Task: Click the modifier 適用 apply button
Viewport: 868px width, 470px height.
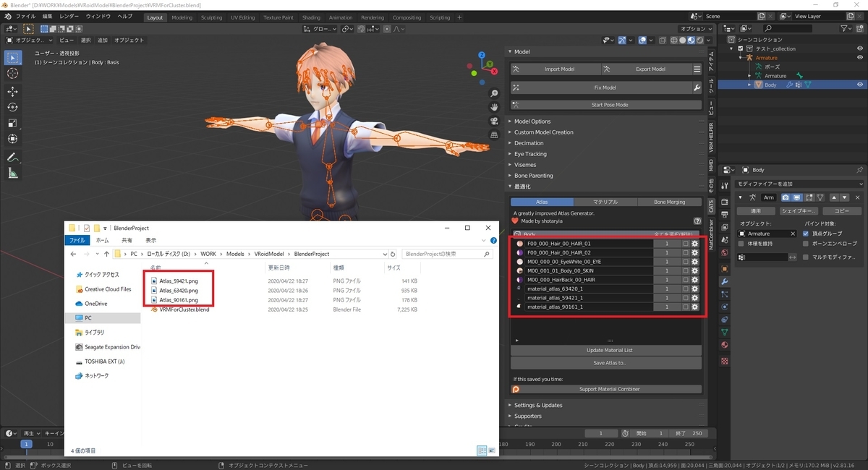Action: click(755, 210)
